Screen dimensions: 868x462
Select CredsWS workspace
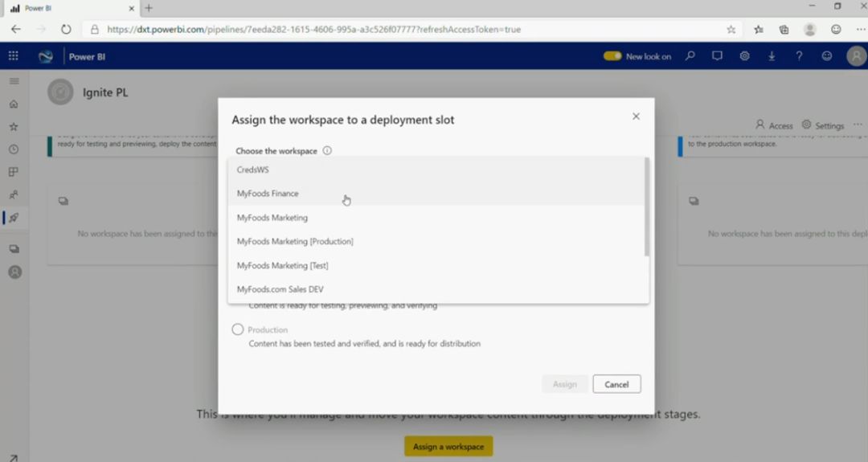[436, 170]
